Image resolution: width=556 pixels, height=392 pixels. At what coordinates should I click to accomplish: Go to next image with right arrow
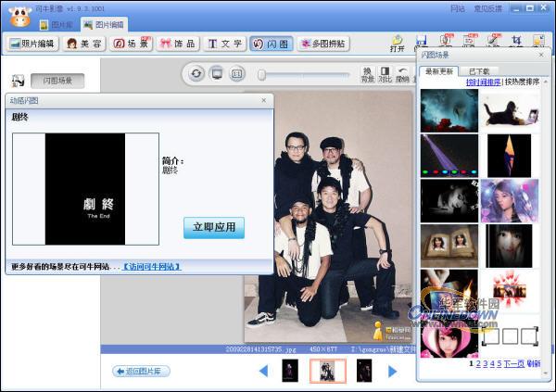coord(392,371)
